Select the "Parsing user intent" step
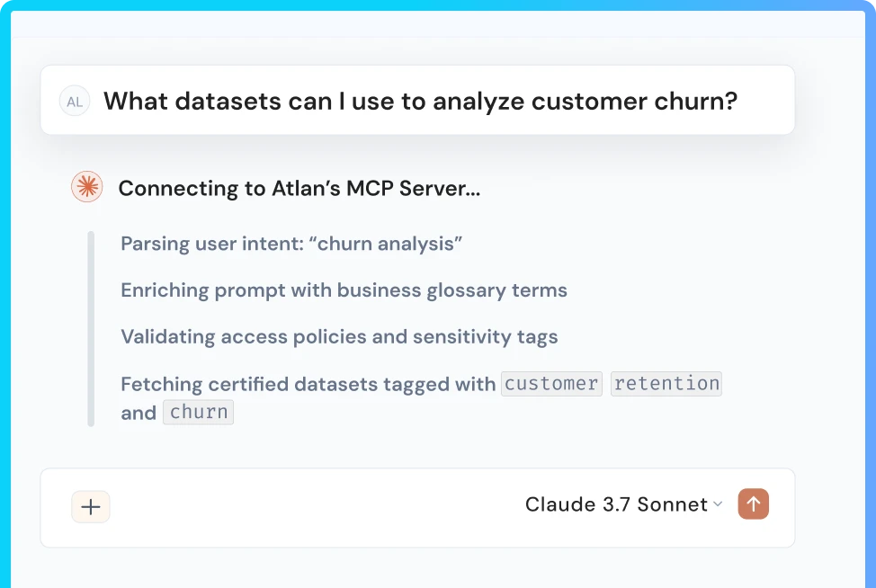The height and width of the screenshot is (588, 876). (x=291, y=244)
